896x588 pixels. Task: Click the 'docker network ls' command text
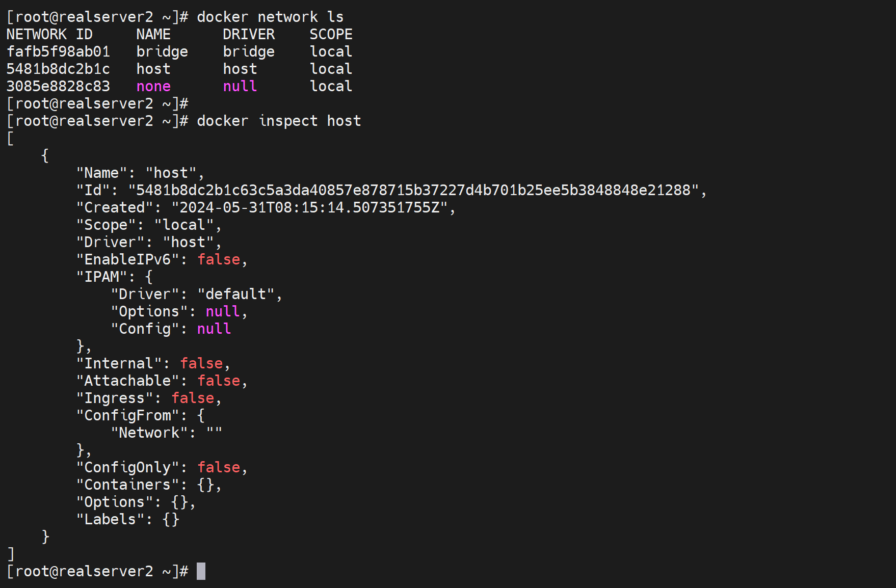[x=270, y=17]
